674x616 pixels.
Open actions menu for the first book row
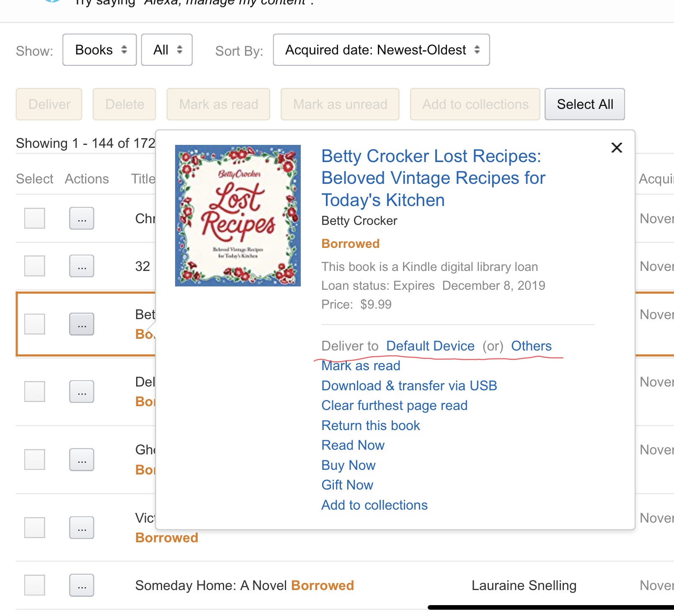82,219
